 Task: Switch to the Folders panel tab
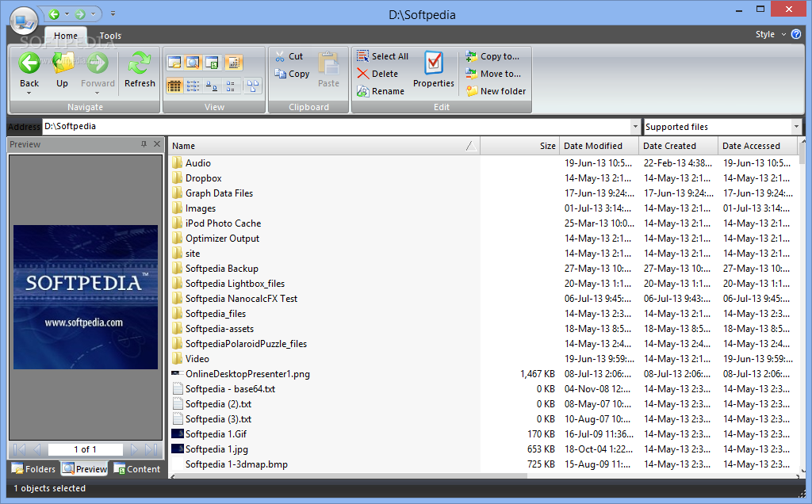[33, 469]
